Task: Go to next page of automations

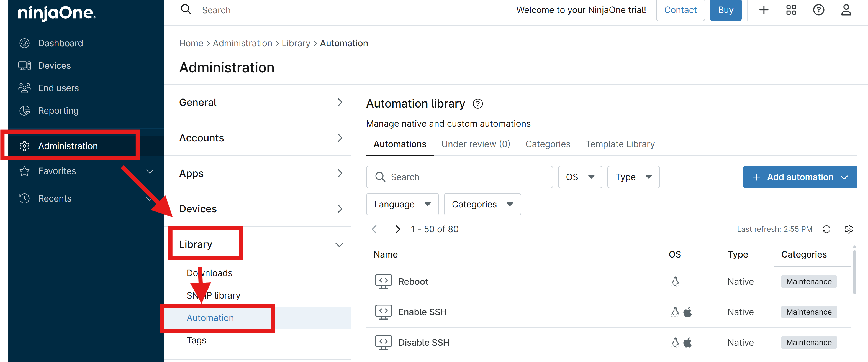Action: (398, 230)
